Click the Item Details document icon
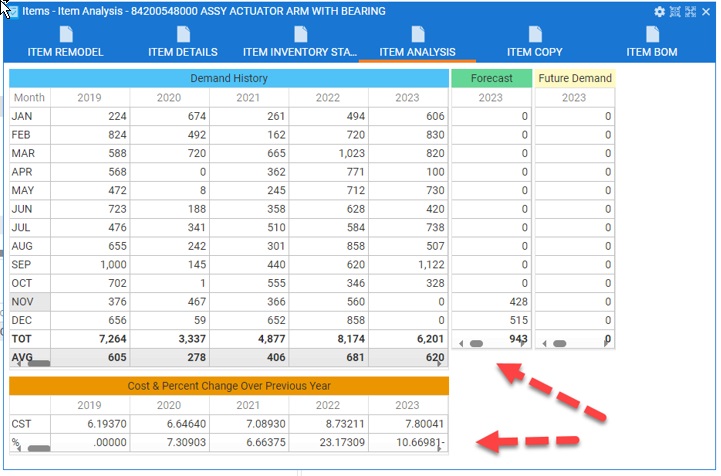 coord(183,34)
